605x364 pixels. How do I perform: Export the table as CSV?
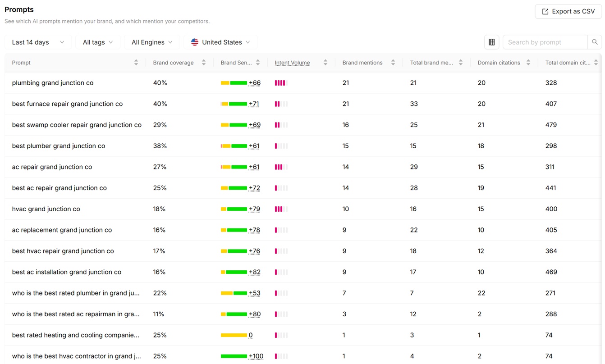[568, 11]
